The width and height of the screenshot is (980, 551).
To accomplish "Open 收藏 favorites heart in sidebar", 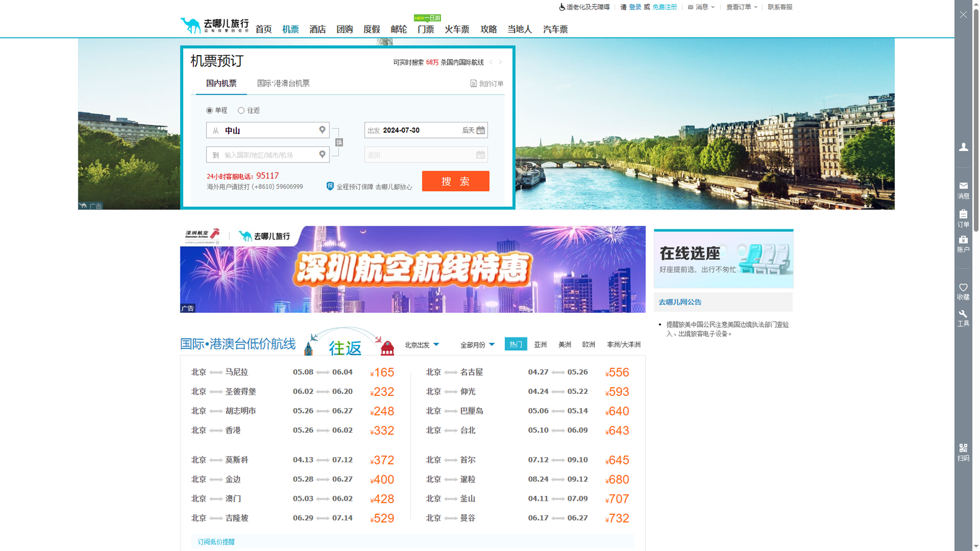I will pyautogui.click(x=963, y=292).
